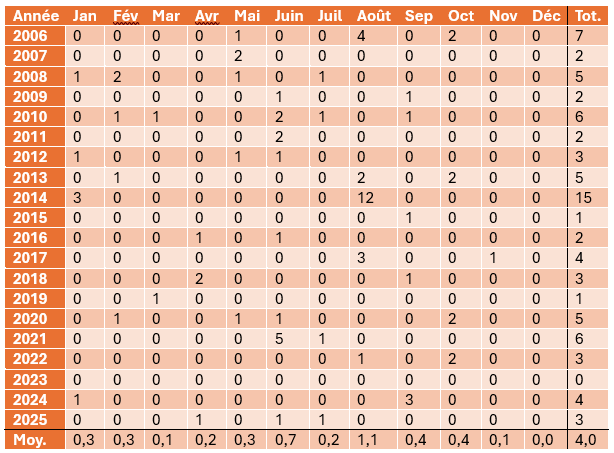Viewport: 614px width, 453px height.
Task: Click the 2014 year row label
Action: [29, 198]
